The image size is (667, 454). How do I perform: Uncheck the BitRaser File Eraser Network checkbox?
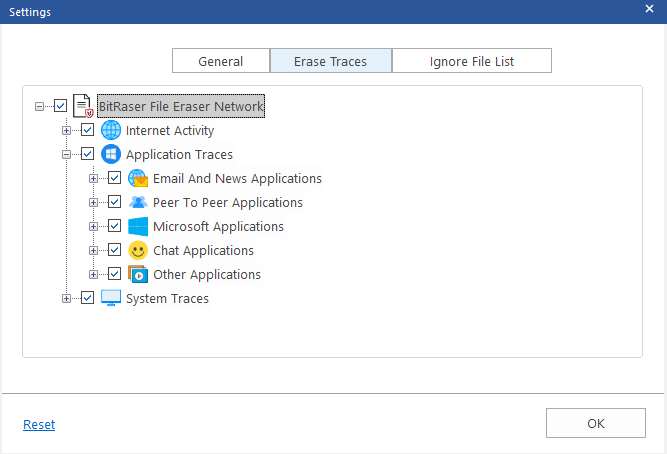(x=60, y=106)
